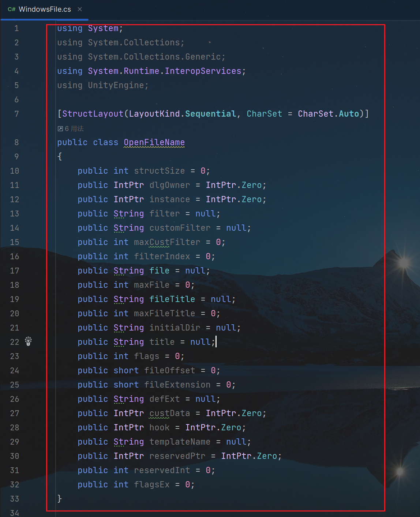Click 'Sequential' enum value

210,114
